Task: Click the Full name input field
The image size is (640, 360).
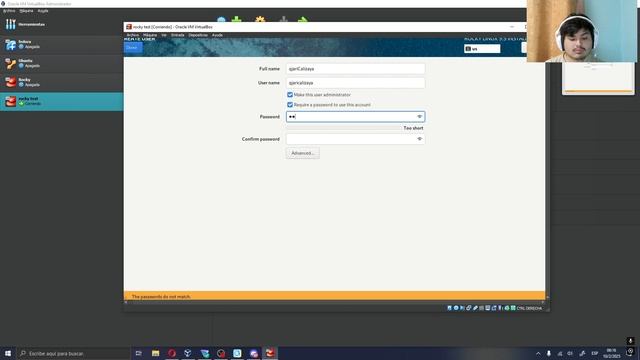Action: click(x=356, y=69)
